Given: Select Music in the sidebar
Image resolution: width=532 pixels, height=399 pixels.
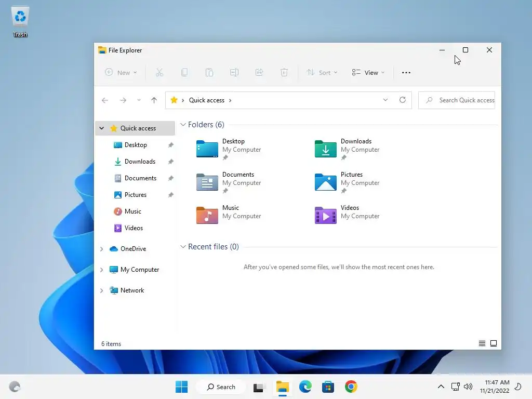Looking at the screenshot, I should [x=132, y=211].
